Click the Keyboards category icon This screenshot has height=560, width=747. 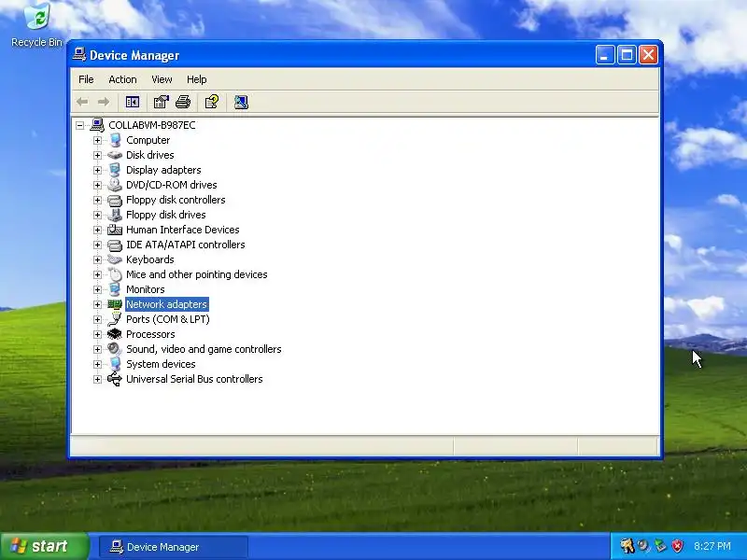pyautogui.click(x=115, y=259)
